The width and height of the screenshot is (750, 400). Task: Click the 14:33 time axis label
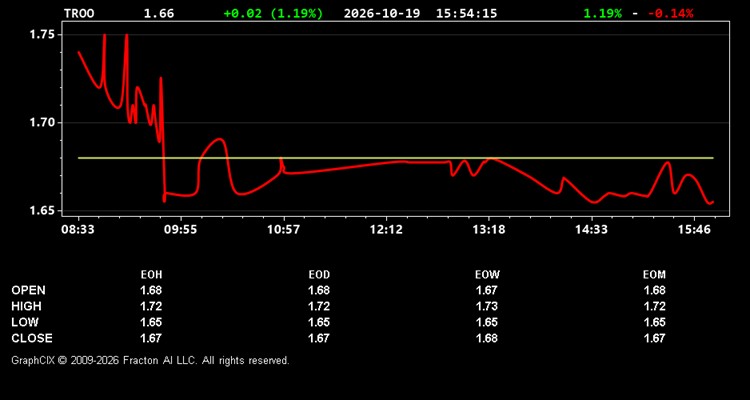591,230
